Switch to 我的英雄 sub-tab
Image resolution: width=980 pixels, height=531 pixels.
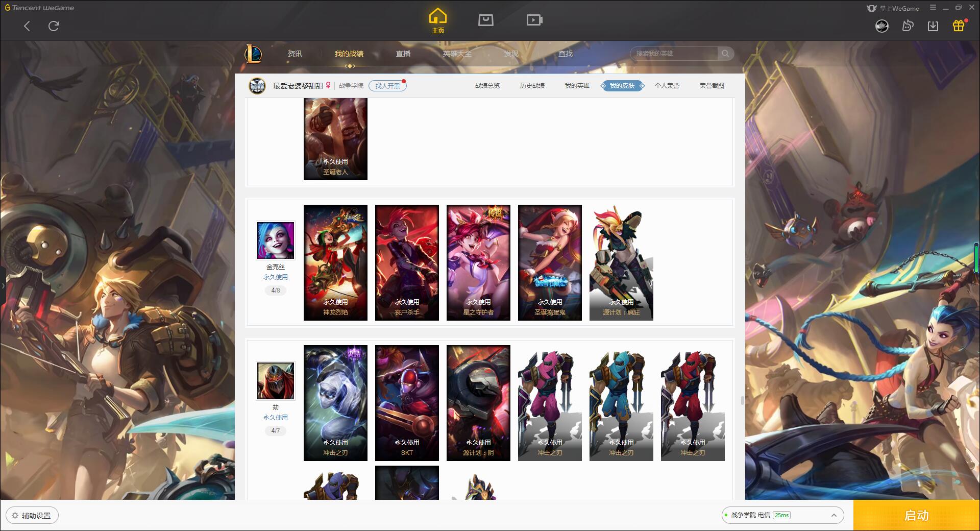[x=577, y=86]
